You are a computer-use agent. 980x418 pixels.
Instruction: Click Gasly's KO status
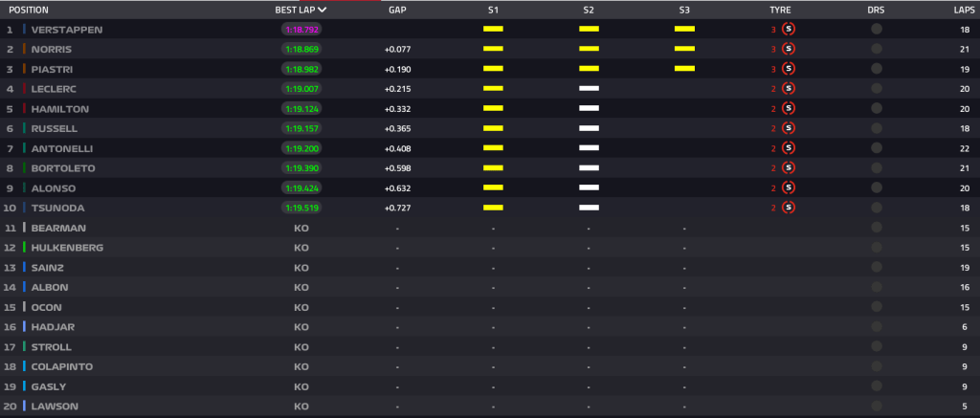(301, 386)
